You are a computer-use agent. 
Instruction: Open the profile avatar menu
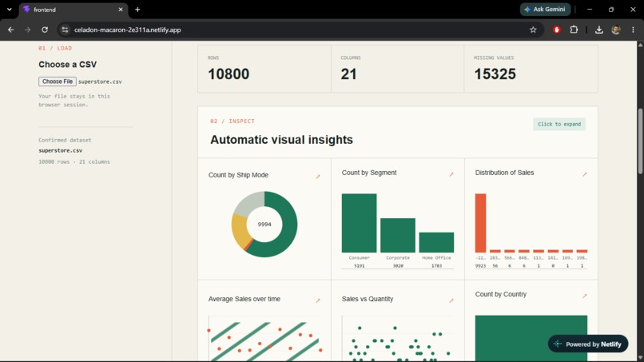pyautogui.click(x=616, y=30)
